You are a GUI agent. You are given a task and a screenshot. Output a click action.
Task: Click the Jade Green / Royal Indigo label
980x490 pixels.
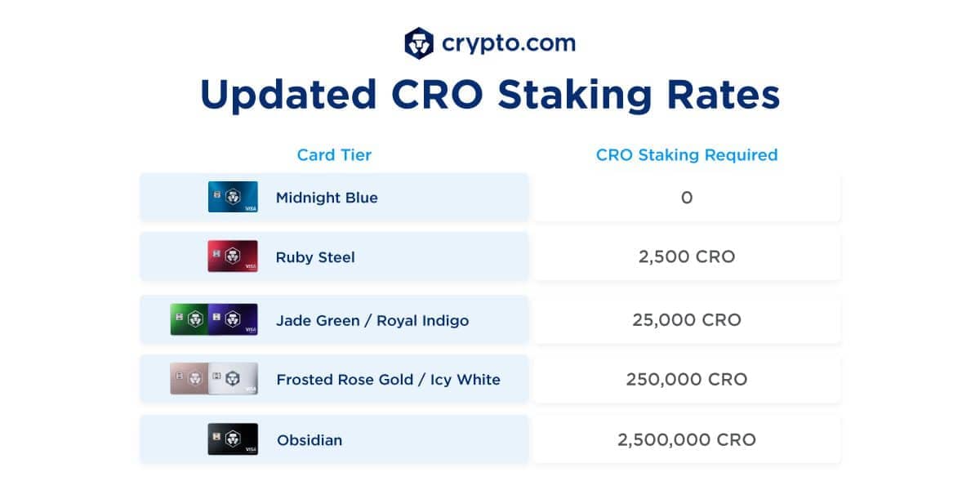[x=372, y=320]
